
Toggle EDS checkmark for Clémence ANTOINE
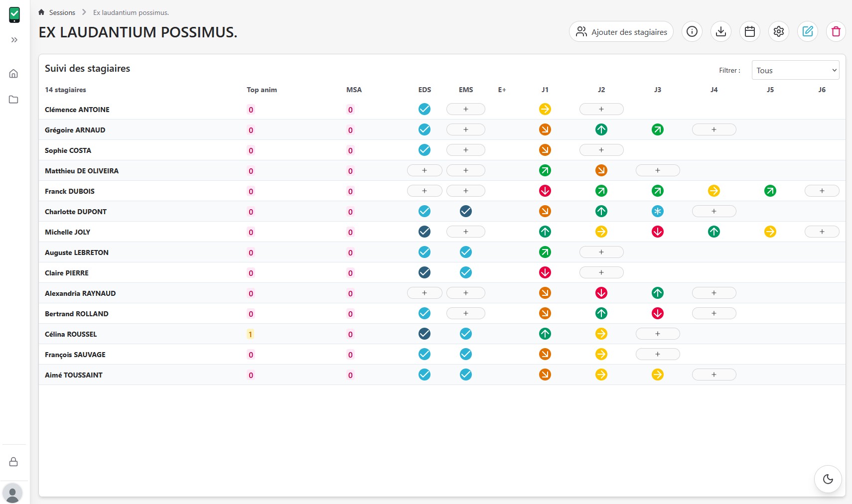(425, 109)
